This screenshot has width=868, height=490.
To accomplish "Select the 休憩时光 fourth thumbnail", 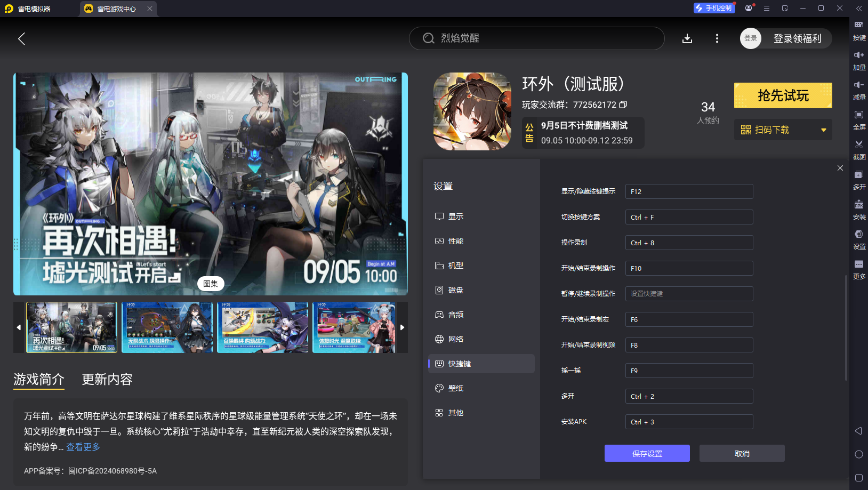I will [354, 327].
